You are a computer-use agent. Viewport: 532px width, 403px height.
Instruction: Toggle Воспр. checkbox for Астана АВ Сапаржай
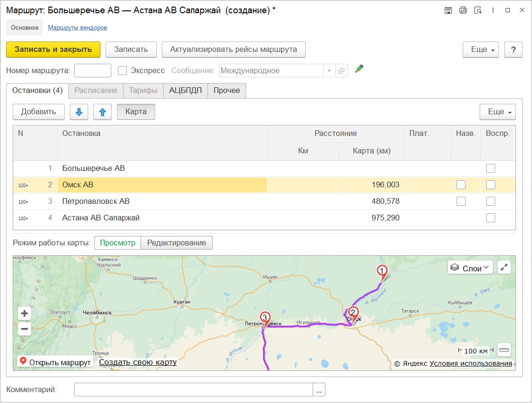490,218
